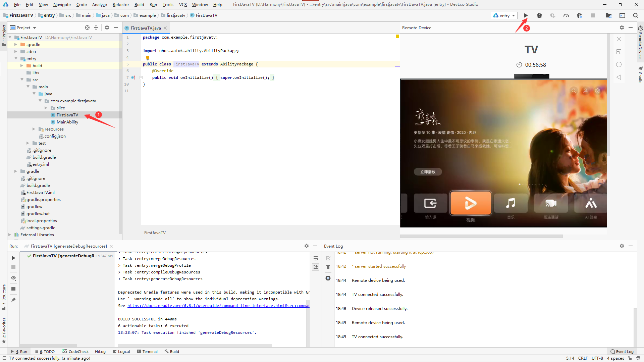
Task: Tap the emulator home circle button
Action: point(619,64)
